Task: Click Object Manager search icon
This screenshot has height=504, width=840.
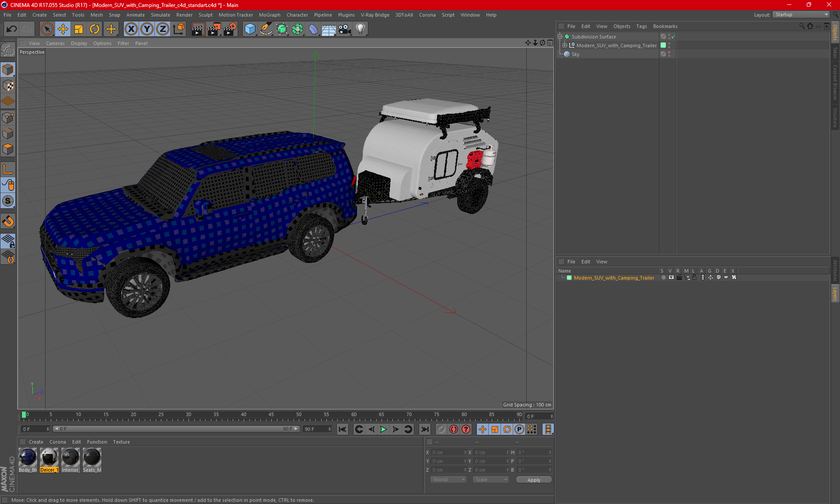Action: tap(801, 26)
